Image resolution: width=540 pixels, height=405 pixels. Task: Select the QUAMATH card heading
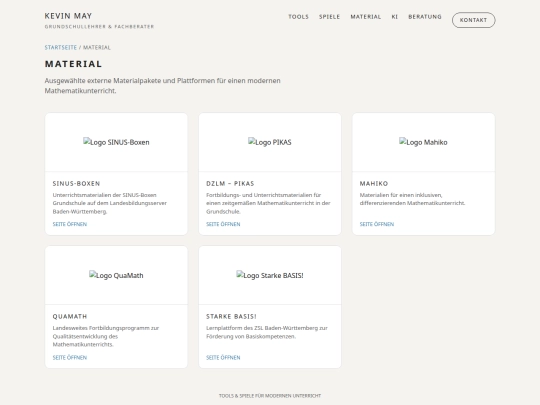click(x=70, y=316)
